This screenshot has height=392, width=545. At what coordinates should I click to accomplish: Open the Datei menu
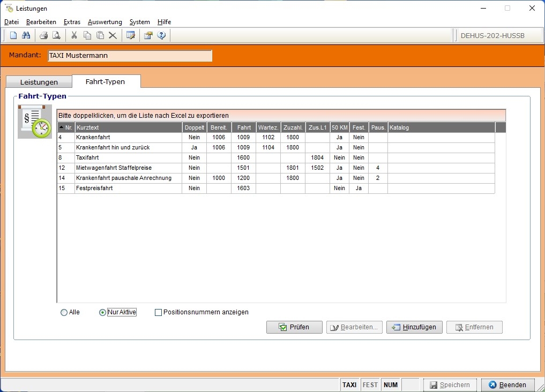click(11, 22)
